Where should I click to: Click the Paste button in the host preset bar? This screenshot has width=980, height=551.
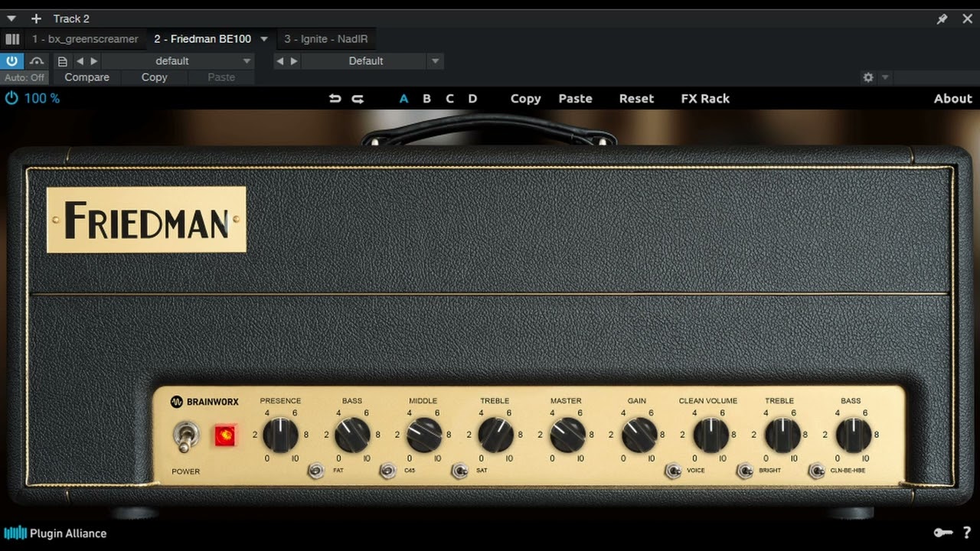[x=221, y=77]
